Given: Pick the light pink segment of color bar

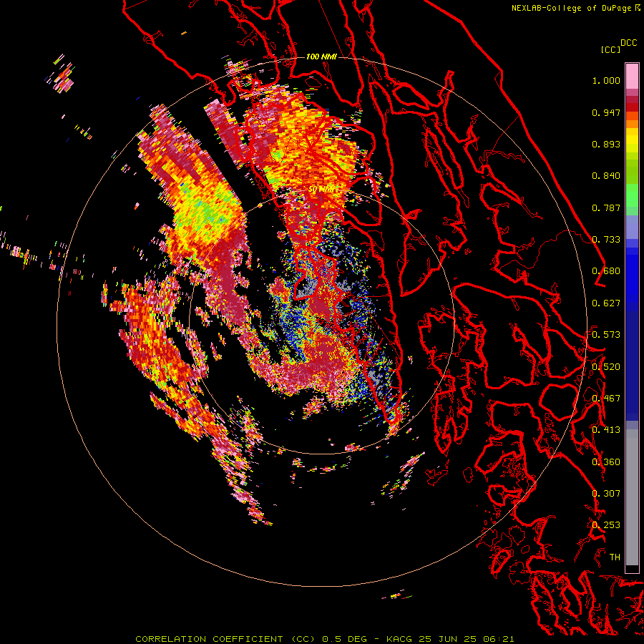Looking at the screenshot, I should pyautogui.click(x=632, y=77).
